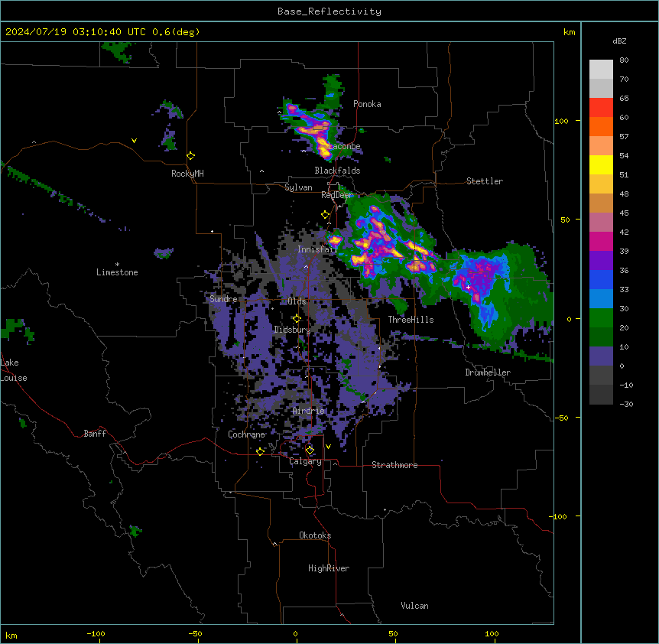This screenshot has width=659, height=644.
Task: Select the Lacombe city label
Action: coord(345,146)
